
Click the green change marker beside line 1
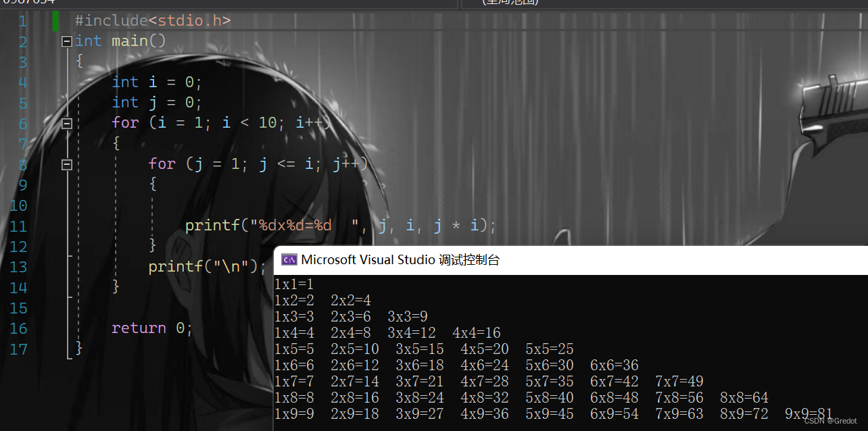point(55,21)
